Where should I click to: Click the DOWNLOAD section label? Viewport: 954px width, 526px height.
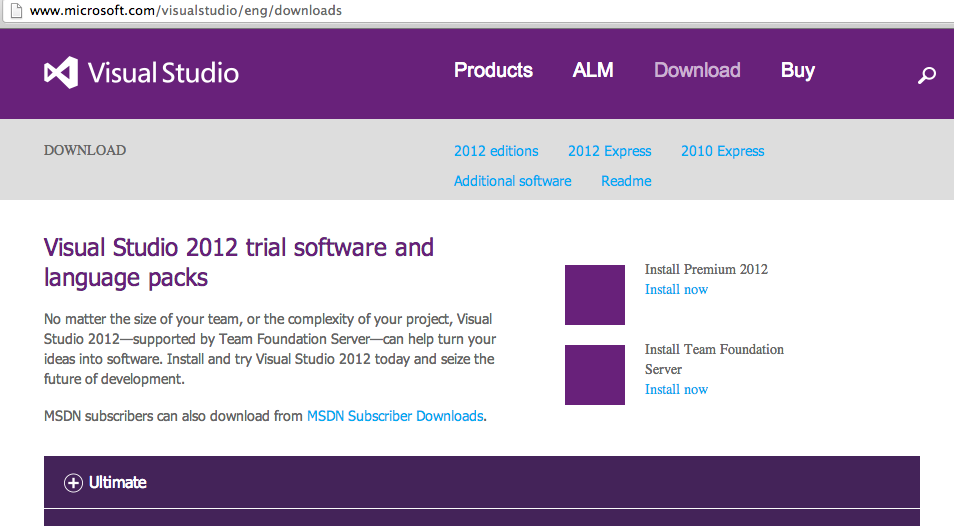[85, 150]
